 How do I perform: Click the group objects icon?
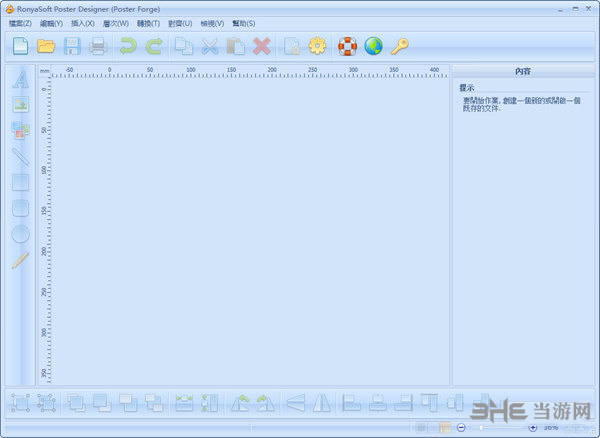[x=20, y=403]
